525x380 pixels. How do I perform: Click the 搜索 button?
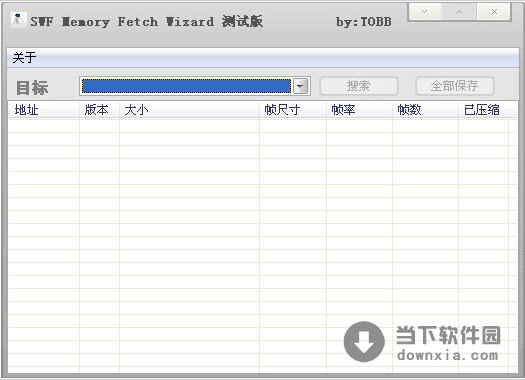tap(359, 86)
